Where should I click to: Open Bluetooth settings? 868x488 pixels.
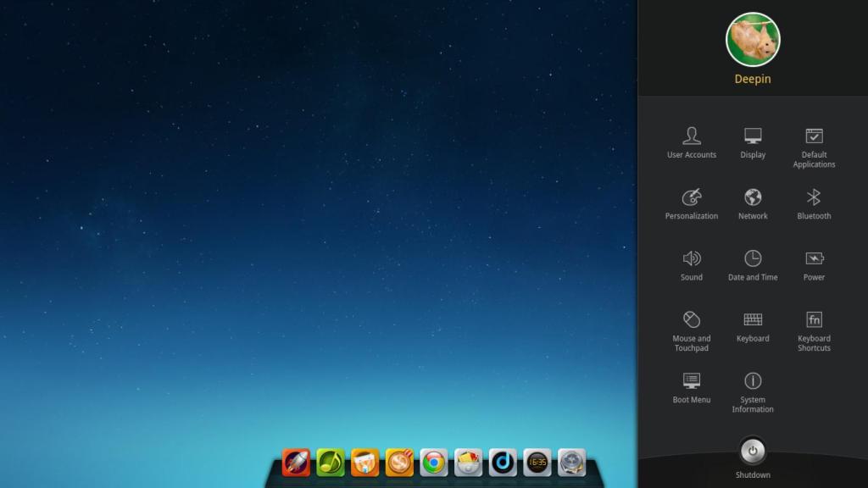[x=813, y=203]
